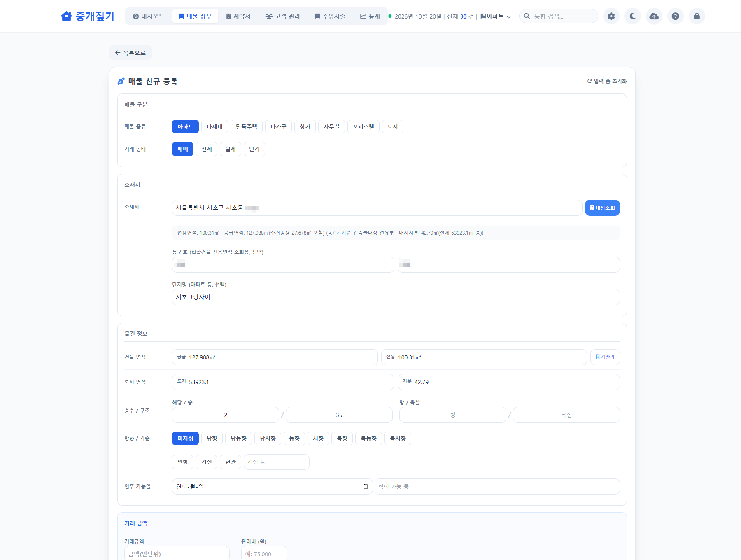Switch to 매물 장부 tab
The height and width of the screenshot is (560, 741).
click(195, 16)
